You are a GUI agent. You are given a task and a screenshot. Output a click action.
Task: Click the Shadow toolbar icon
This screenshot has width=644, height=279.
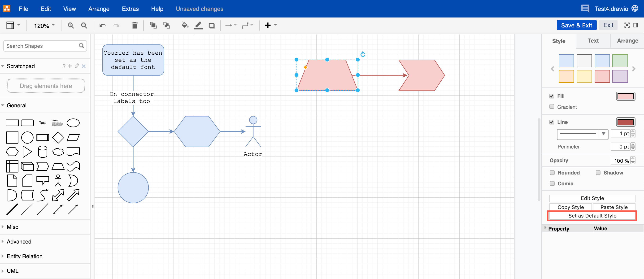pos(212,25)
